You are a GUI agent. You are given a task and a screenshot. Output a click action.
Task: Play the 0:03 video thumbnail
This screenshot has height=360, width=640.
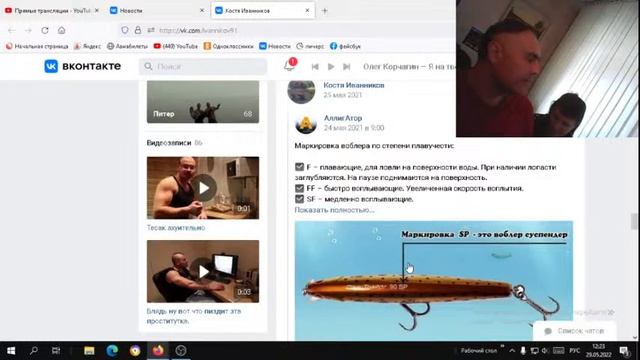tap(203, 271)
